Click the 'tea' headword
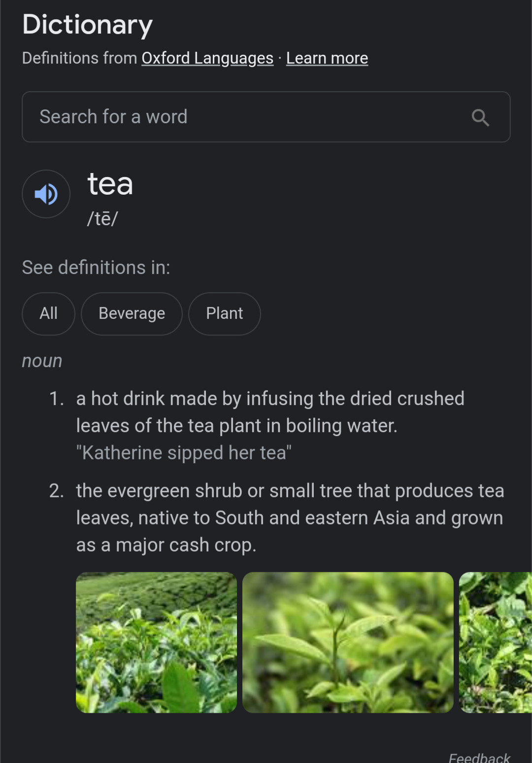The width and height of the screenshot is (532, 763). [110, 184]
